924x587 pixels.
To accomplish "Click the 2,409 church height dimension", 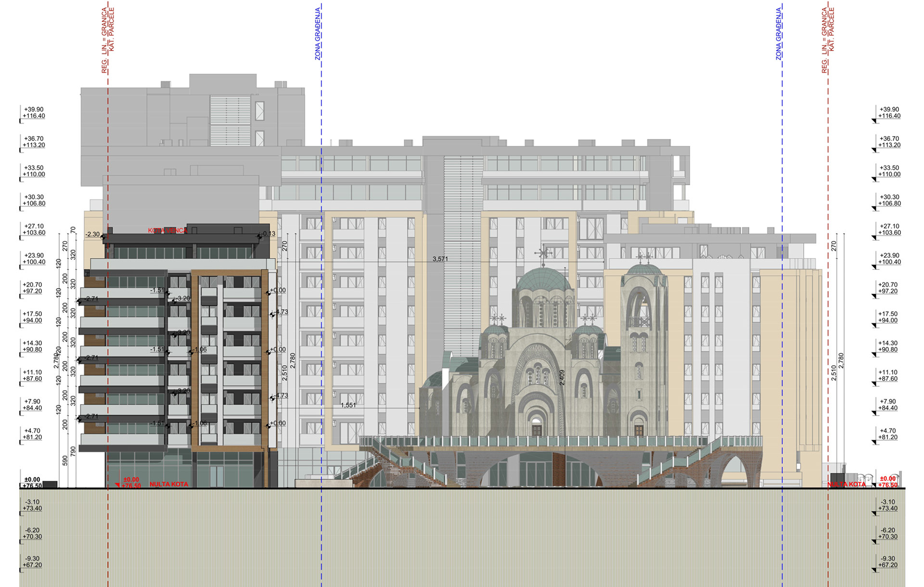I will pos(562,377).
